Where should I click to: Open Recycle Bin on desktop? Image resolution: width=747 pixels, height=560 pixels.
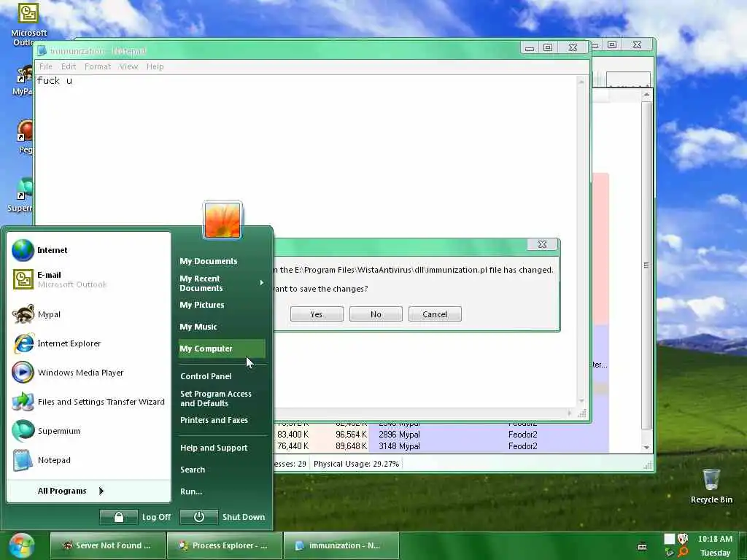[x=711, y=486]
